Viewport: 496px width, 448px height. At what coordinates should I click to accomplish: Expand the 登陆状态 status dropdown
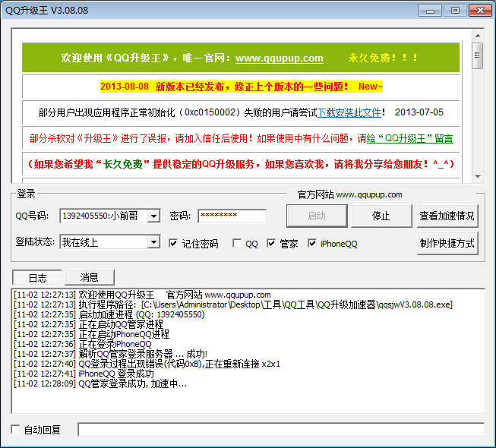coord(153,242)
